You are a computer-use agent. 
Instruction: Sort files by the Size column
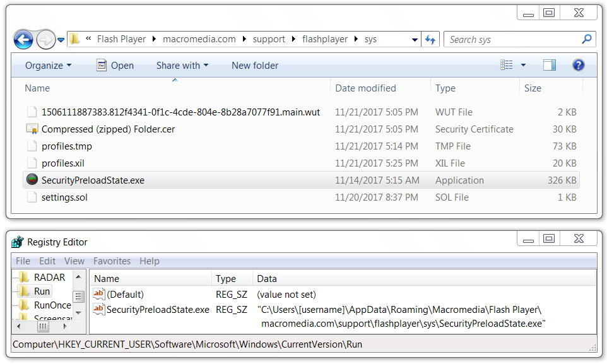point(533,88)
